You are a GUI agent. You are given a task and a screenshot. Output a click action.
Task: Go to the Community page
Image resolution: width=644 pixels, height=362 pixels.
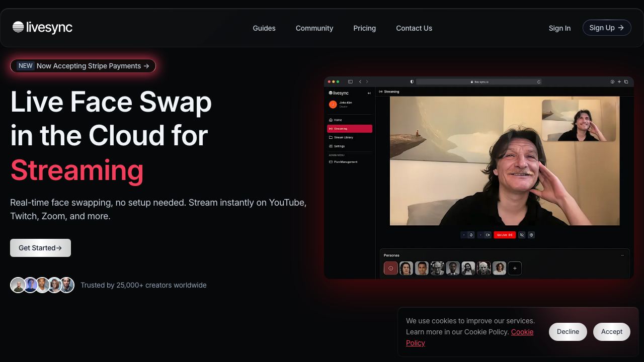pos(314,28)
